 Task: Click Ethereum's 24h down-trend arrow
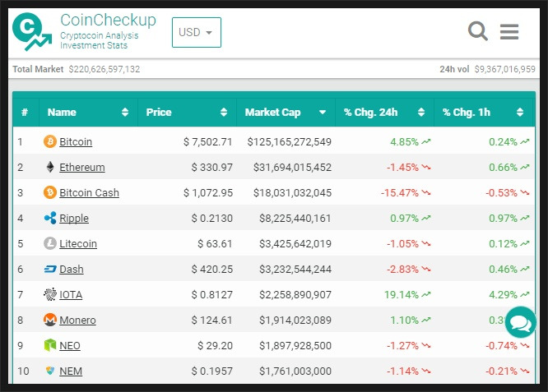point(426,167)
